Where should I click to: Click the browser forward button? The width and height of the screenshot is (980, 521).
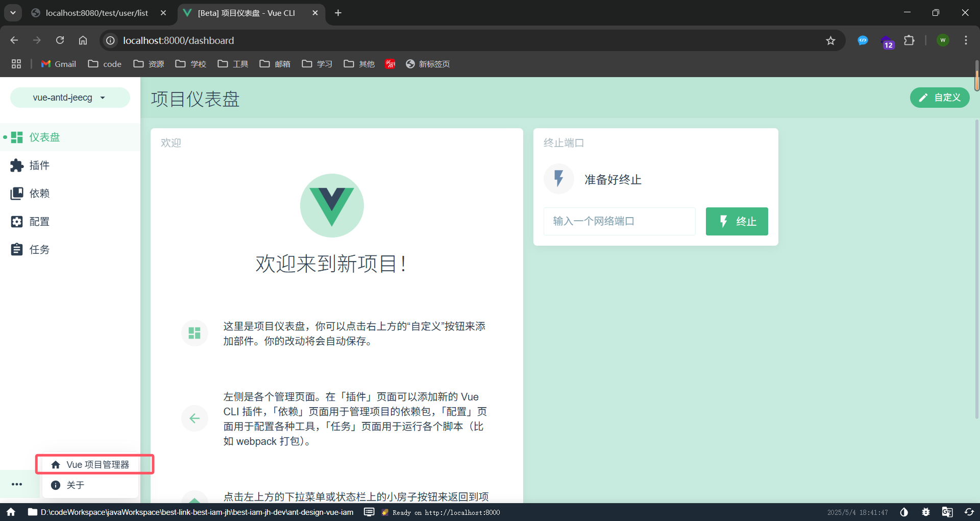pyautogui.click(x=37, y=40)
